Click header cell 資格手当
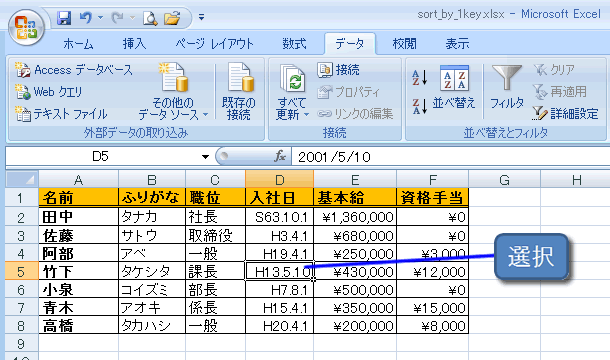 tap(433, 198)
